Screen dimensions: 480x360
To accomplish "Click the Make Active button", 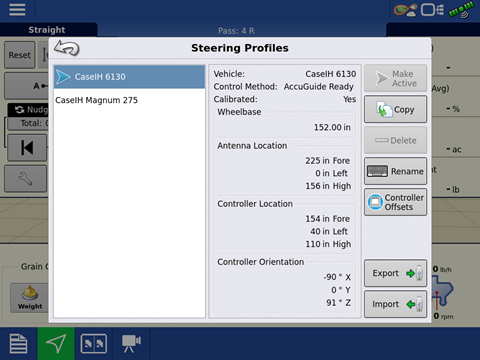I will pyautogui.click(x=395, y=78).
